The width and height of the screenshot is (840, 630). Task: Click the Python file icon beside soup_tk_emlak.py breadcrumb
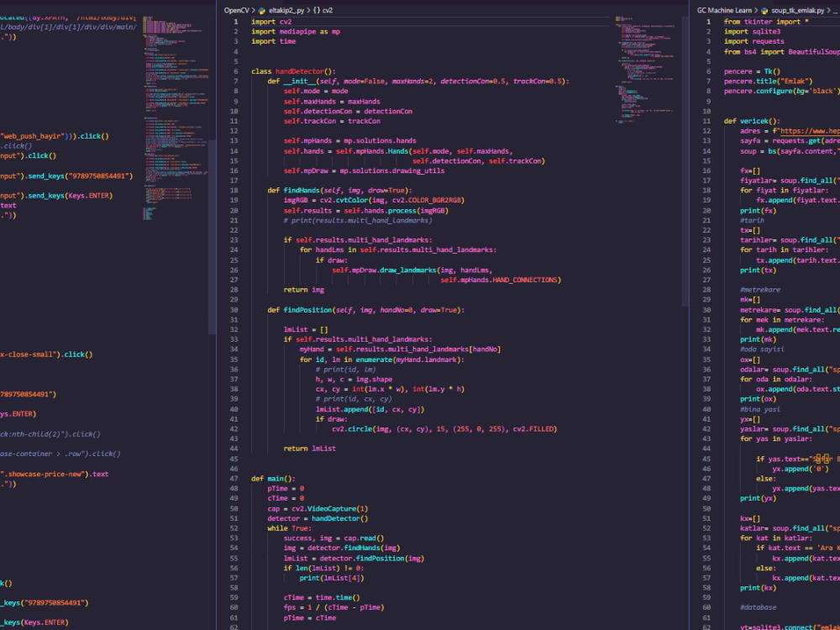(x=764, y=10)
